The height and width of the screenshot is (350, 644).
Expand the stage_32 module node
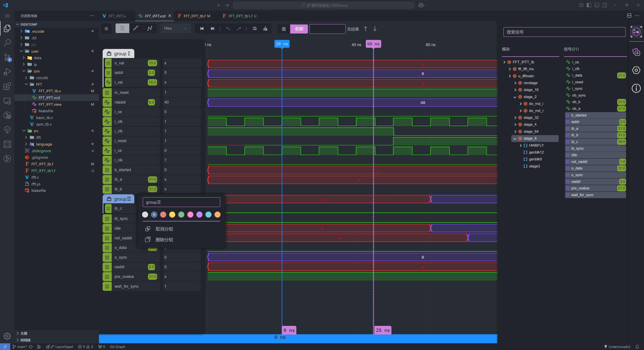[x=515, y=117]
